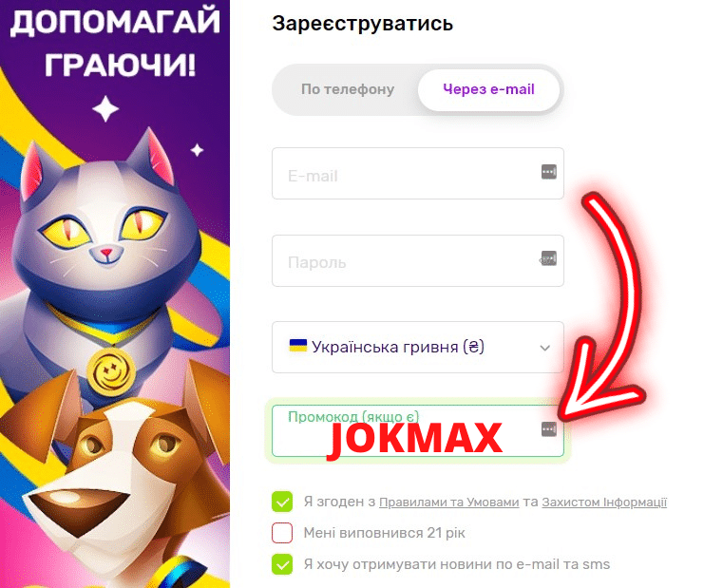The image size is (704, 588).
Task: Open the Українська гривня currency dropdown
Action: pyautogui.click(x=417, y=347)
